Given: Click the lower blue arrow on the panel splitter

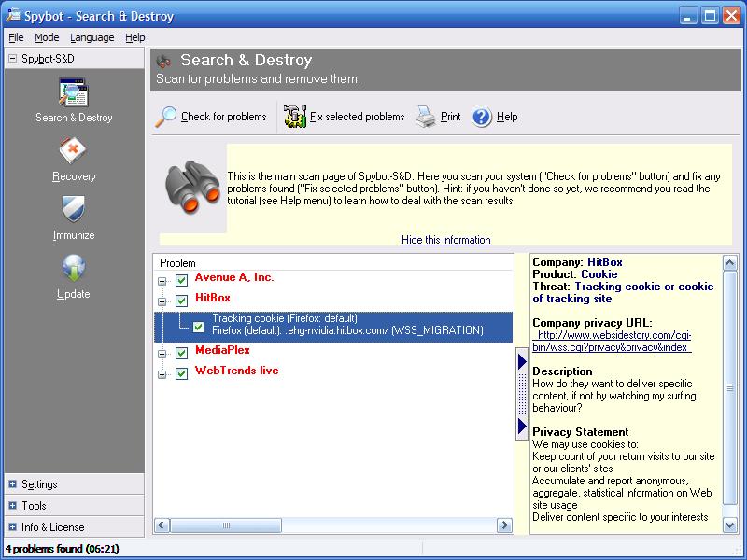Looking at the screenshot, I should [522, 426].
